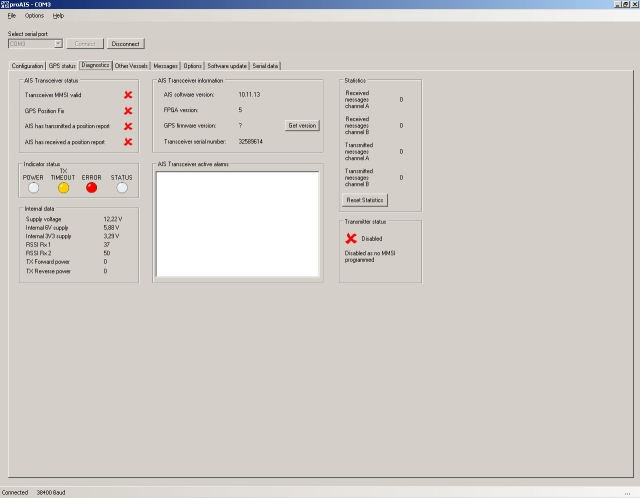Click the red ERROR indicator light

92,186
